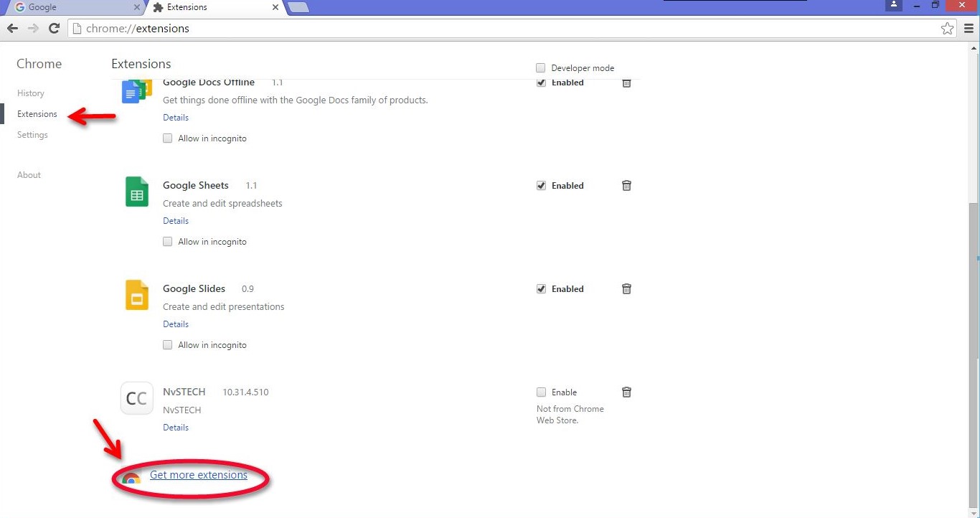Image resolution: width=980 pixels, height=518 pixels.
Task: Click the Google Sheets extension name
Action: 196,186
